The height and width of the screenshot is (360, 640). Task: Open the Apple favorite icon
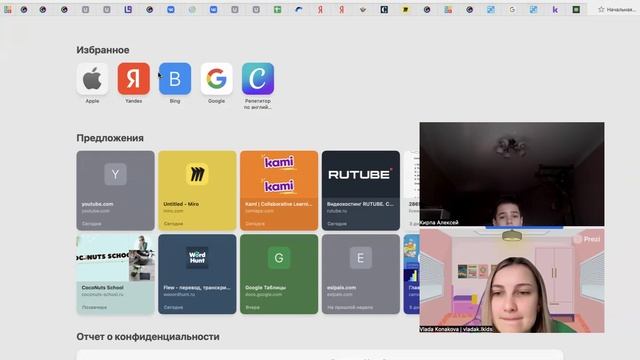92,79
